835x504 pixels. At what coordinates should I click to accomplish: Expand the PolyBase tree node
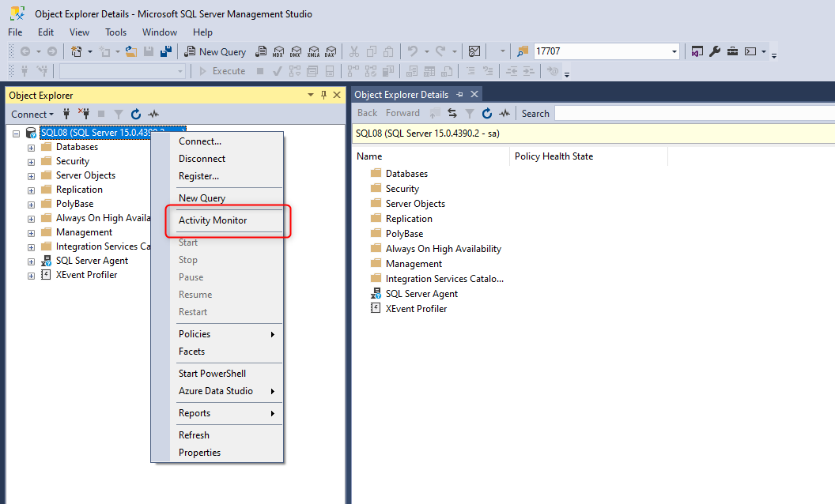coord(32,205)
